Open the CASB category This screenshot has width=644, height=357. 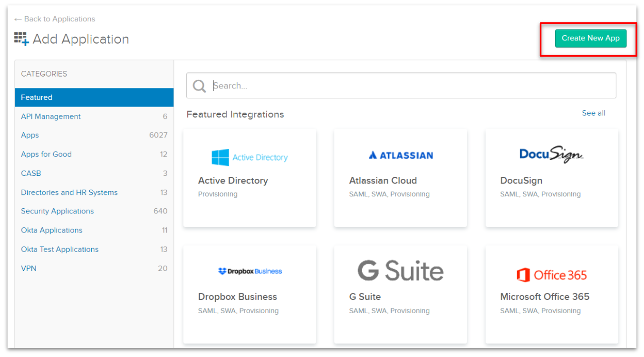coord(31,174)
